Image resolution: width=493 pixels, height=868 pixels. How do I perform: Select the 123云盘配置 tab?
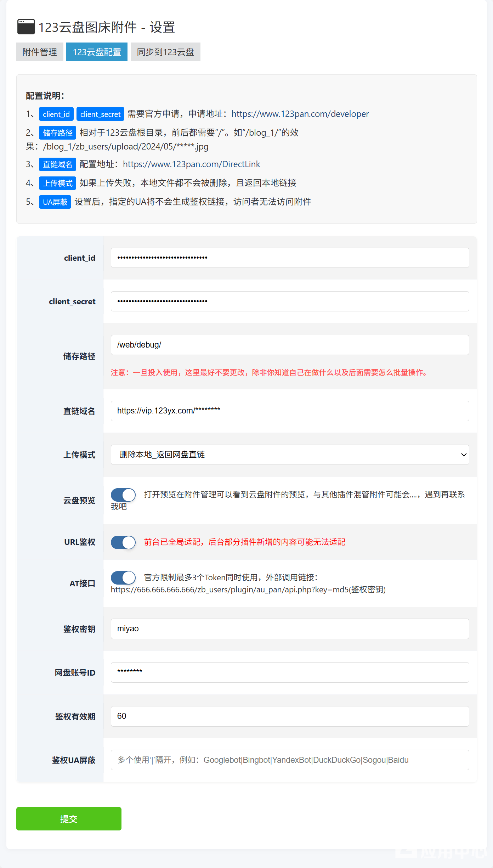click(97, 52)
